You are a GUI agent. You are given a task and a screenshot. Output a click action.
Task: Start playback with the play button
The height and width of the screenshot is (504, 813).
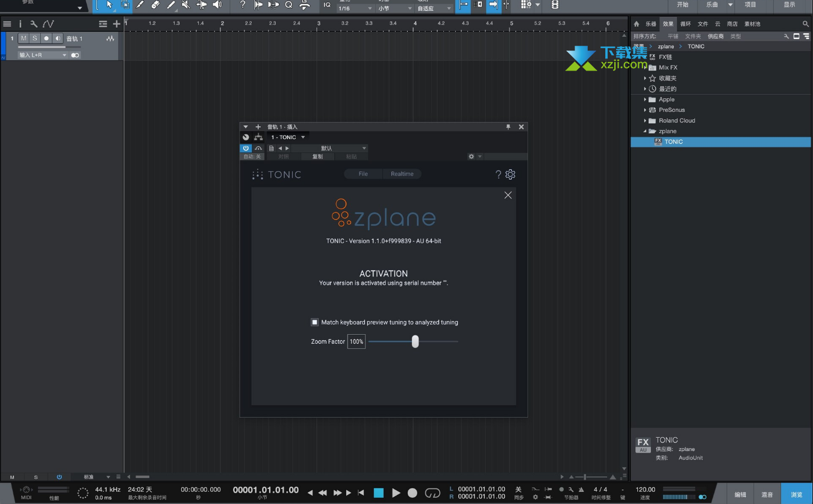click(396, 493)
